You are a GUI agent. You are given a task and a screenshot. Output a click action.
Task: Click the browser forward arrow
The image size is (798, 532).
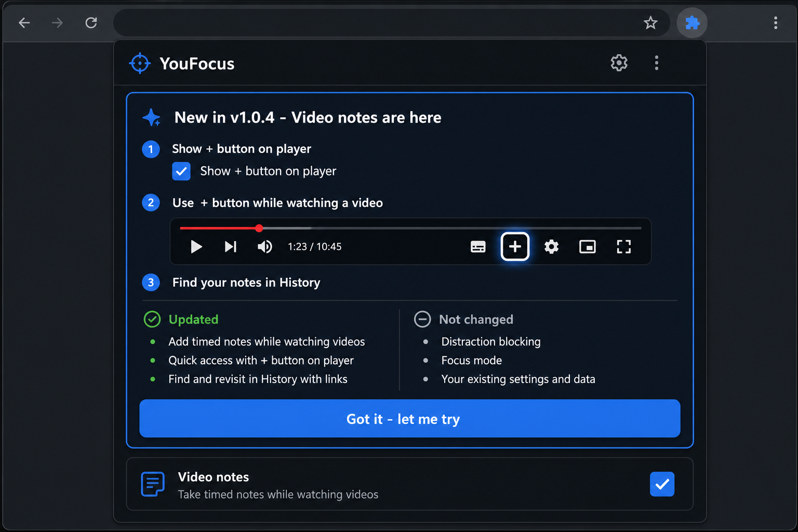(57, 23)
